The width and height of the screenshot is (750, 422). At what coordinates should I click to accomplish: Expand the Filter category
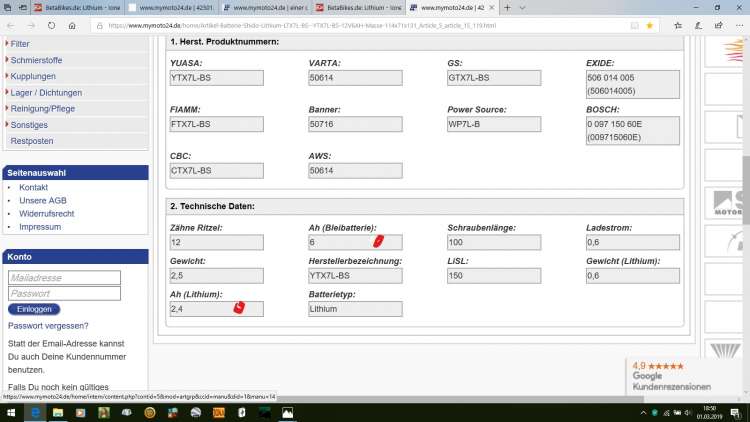20,44
